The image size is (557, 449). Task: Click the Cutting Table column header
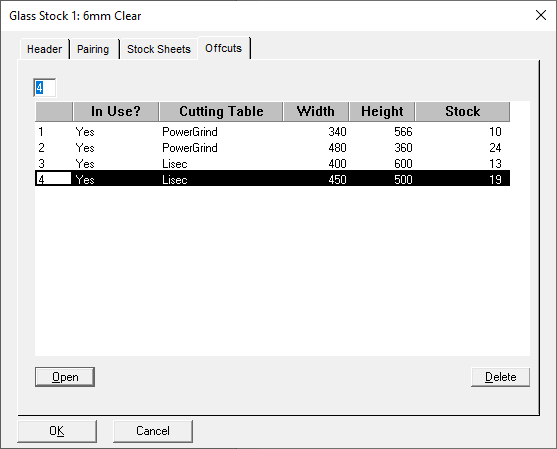point(221,112)
